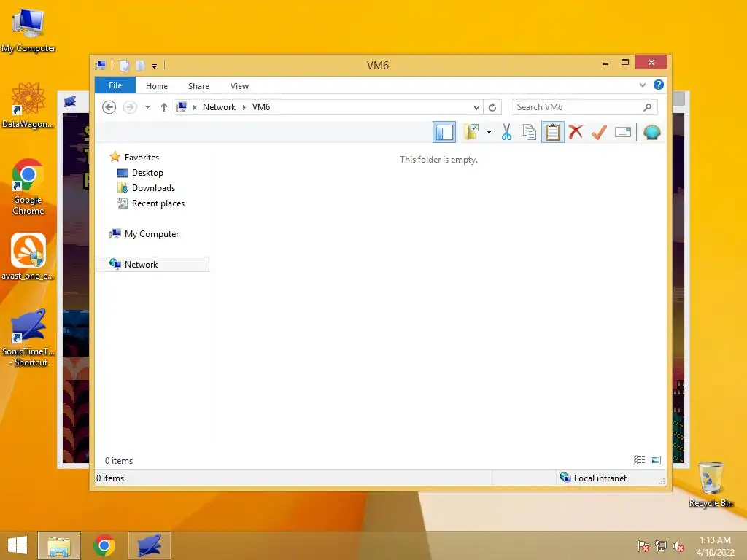Select My Computer in navigation pane
Viewport: 747px width, 560px height.
pos(152,234)
